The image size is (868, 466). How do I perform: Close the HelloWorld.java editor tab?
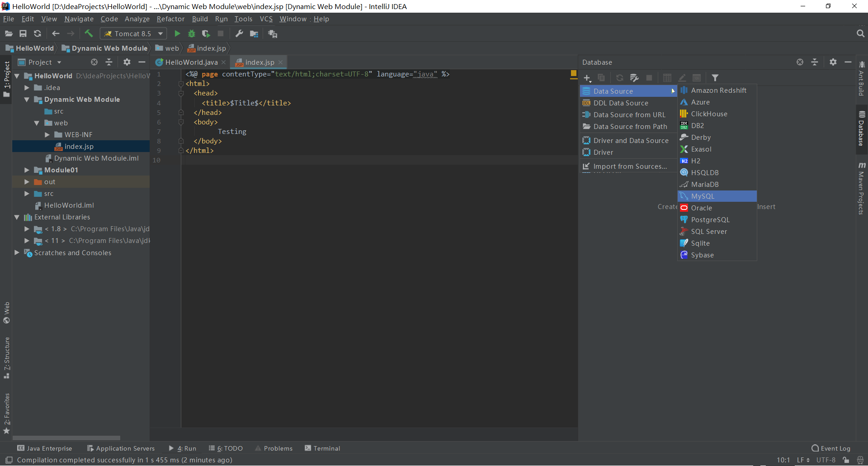223,62
